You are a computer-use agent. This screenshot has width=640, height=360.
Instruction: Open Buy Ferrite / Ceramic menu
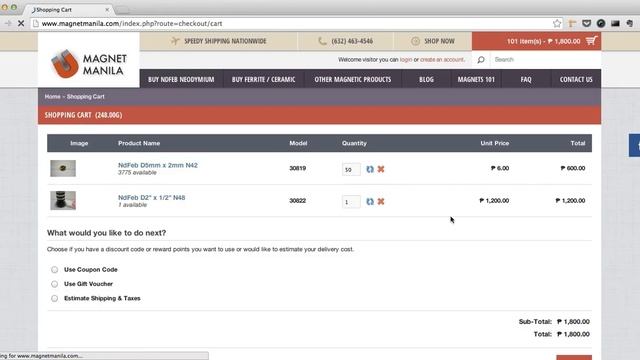[x=263, y=79]
